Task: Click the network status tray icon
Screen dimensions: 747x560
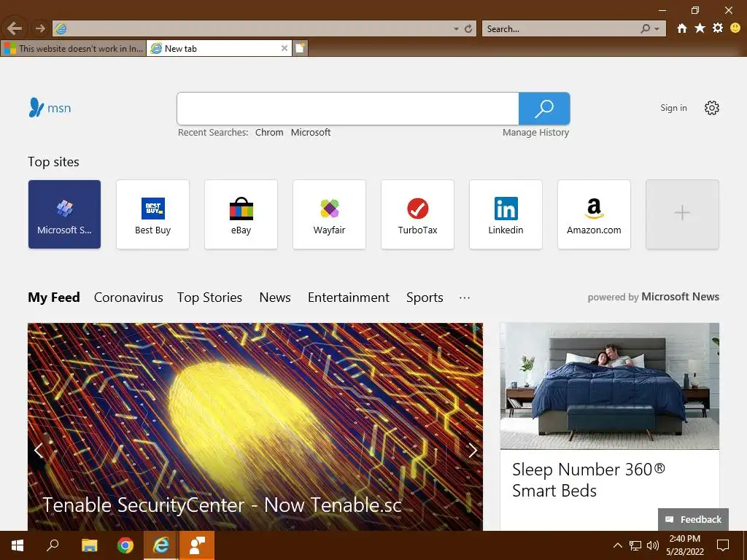Action: tap(635, 545)
